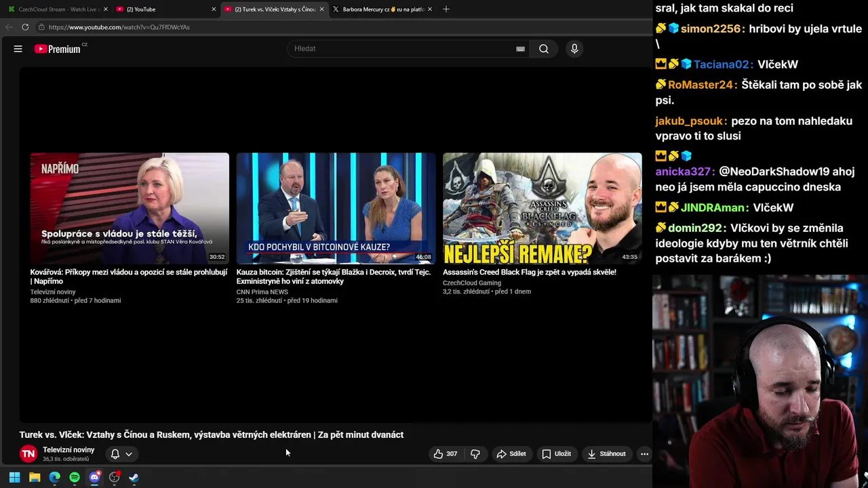Screen dimensions: 868x488
Task: Visit Televizní noviny channel under Kovářová video
Action: [x=53, y=292]
